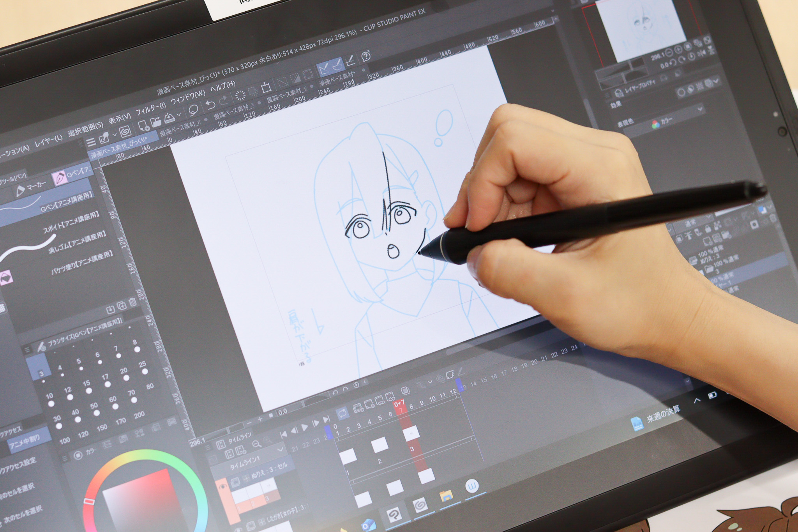This screenshot has width=798, height=532.
Task: Click the duplicate sub tool icon
Action: (122, 306)
